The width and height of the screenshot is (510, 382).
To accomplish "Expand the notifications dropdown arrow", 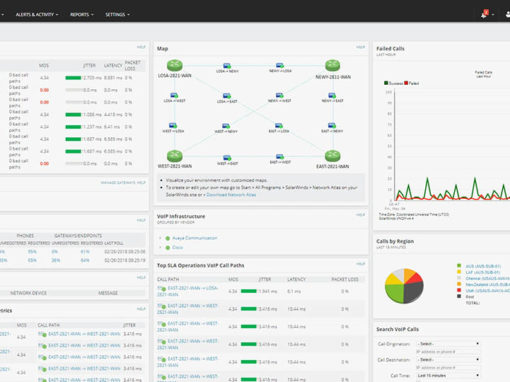I will pos(493,15).
